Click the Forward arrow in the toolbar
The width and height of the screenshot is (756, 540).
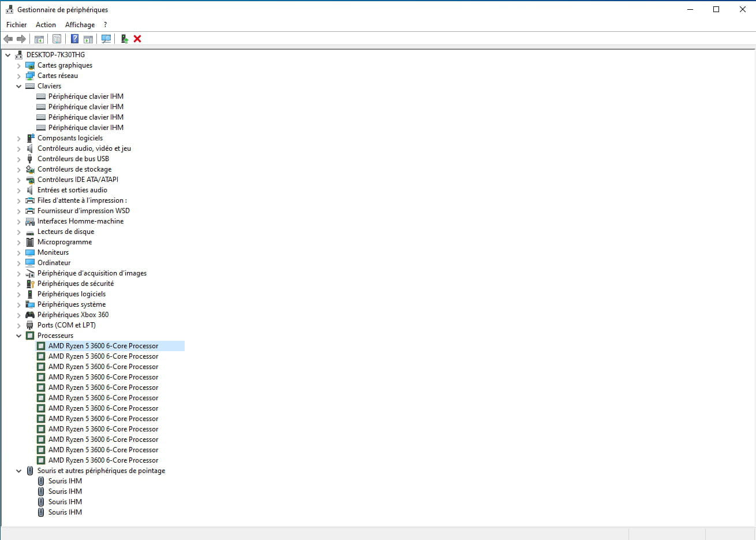click(x=21, y=39)
